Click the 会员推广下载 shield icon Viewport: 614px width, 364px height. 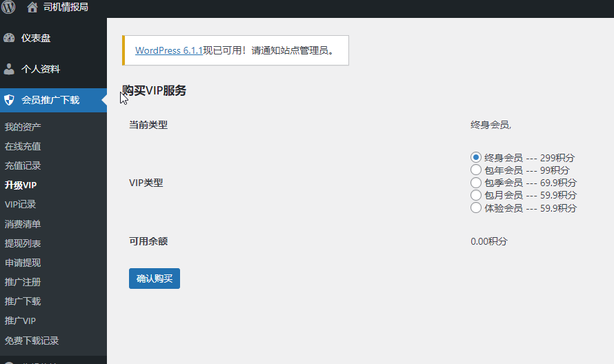9,100
